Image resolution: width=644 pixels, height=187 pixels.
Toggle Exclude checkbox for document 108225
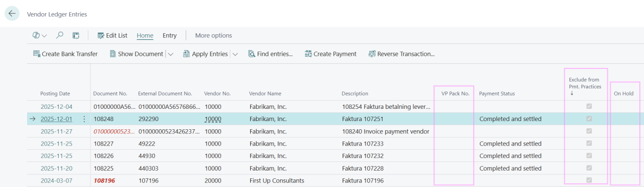click(x=589, y=168)
